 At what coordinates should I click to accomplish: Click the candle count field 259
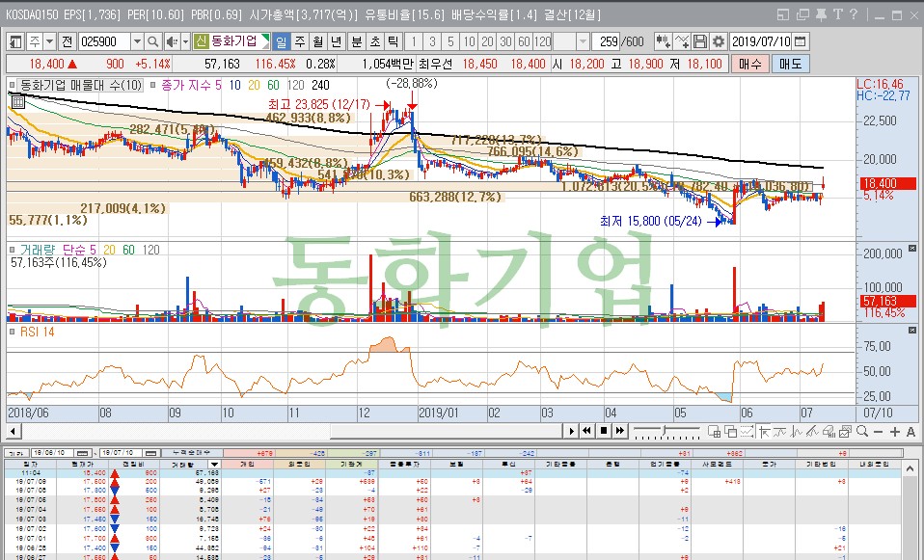coord(606,41)
